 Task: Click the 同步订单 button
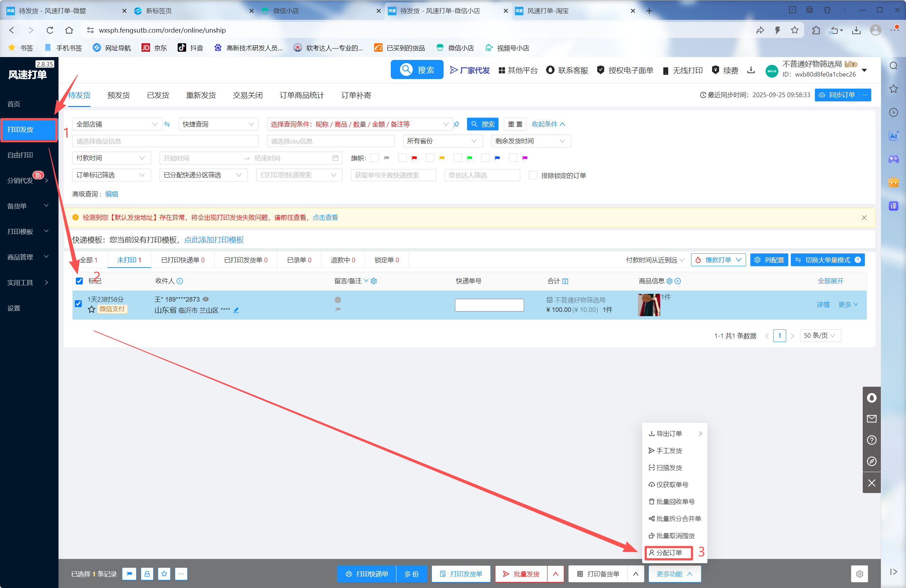pos(837,95)
